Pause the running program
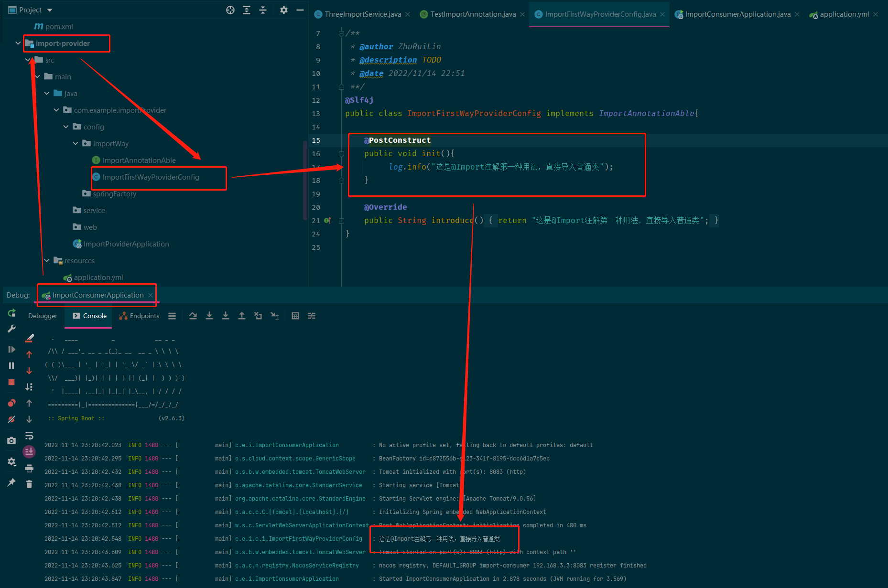The height and width of the screenshot is (588, 888). point(12,365)
